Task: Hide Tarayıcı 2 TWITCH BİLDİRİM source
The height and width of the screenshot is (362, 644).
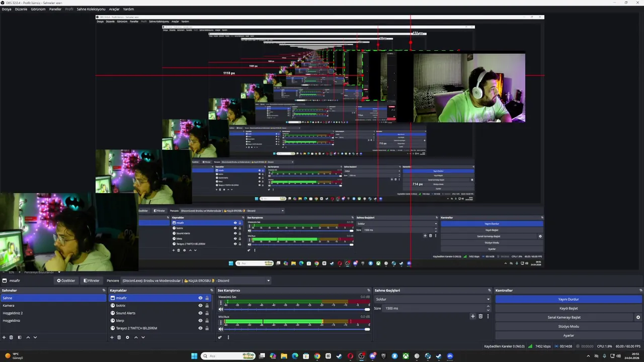Action: coord(200,328)
